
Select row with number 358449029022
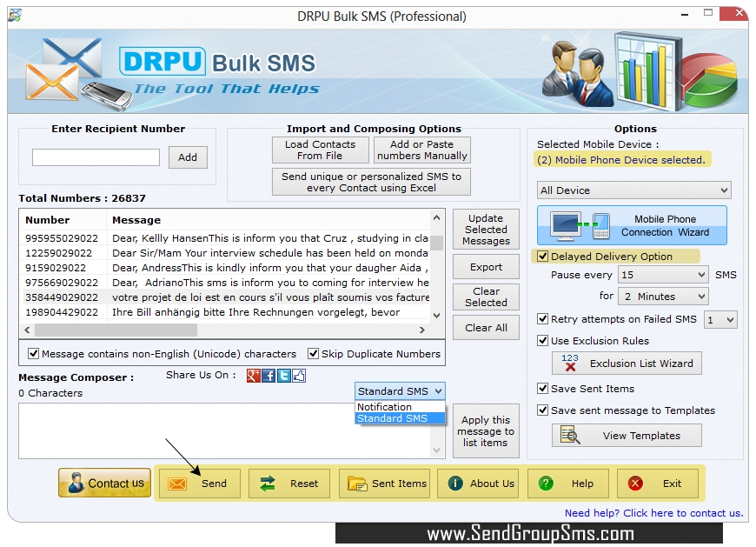pos(225,297)
